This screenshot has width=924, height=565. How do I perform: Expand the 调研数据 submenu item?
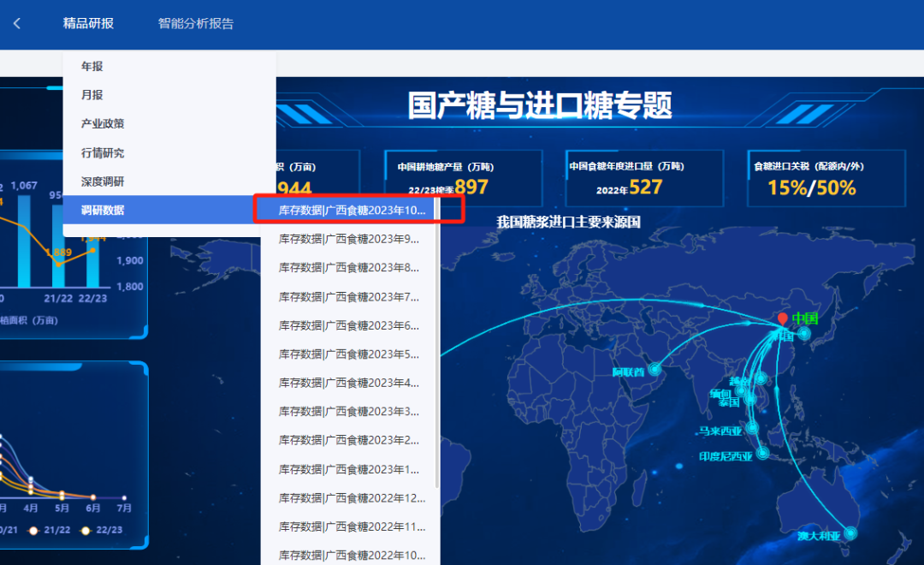coord(103,210)
